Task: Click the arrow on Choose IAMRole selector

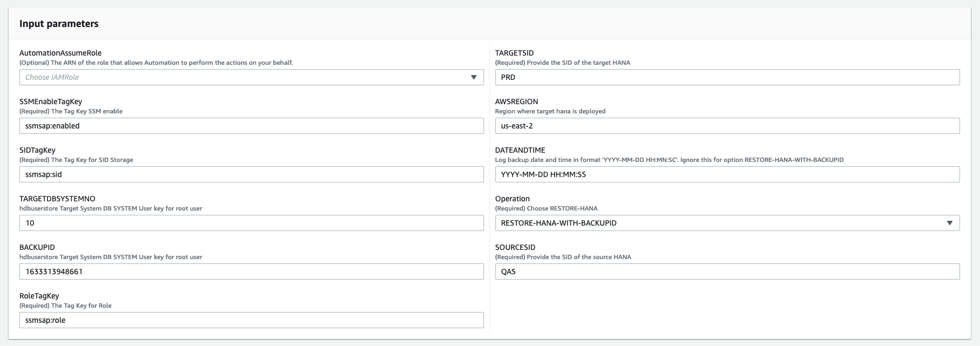Action: point(474,77)
